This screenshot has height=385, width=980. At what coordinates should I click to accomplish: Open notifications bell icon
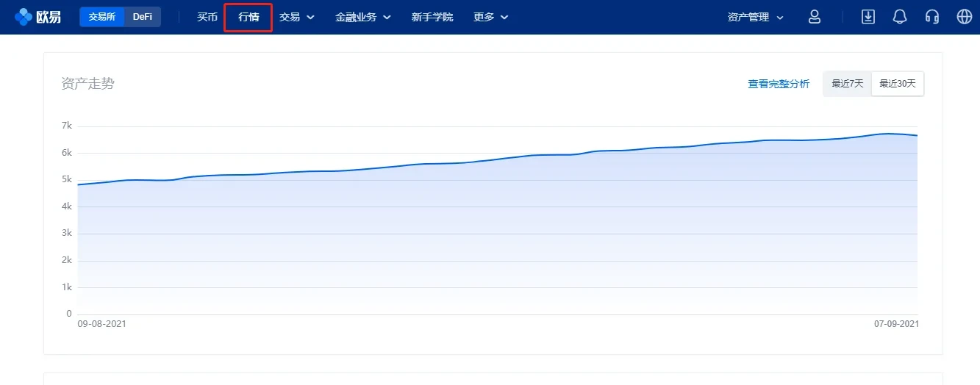(900, 17)
